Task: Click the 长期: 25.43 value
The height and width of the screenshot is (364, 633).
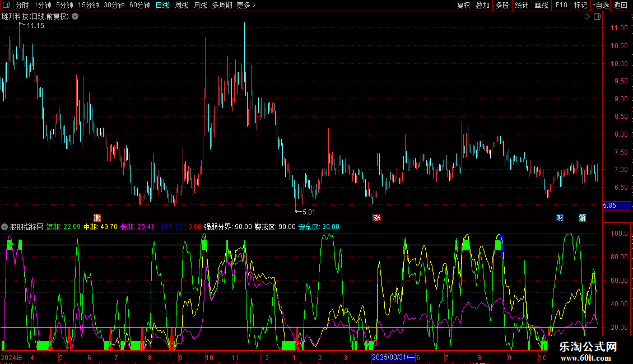Action: [138, 227]
